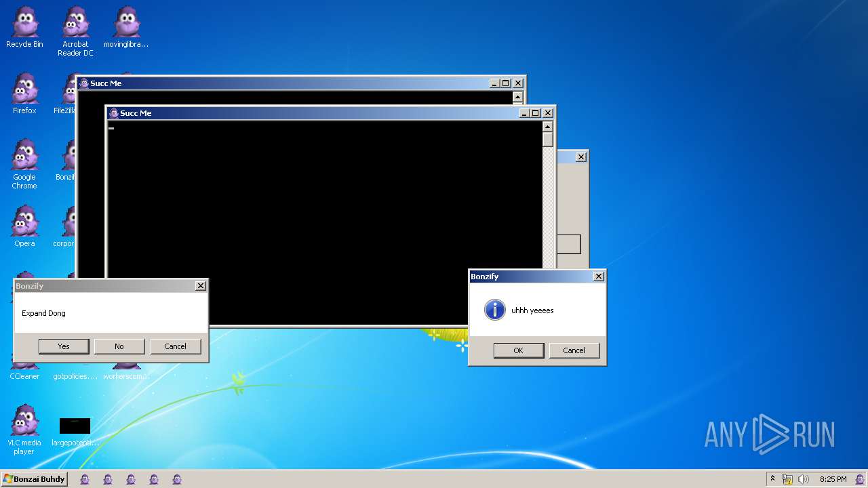The width and height of the screenshot is (868, 488).
Task: Open the Bonzai Buhdy start button
Action: pyautogui.click(x=34, y=479)
